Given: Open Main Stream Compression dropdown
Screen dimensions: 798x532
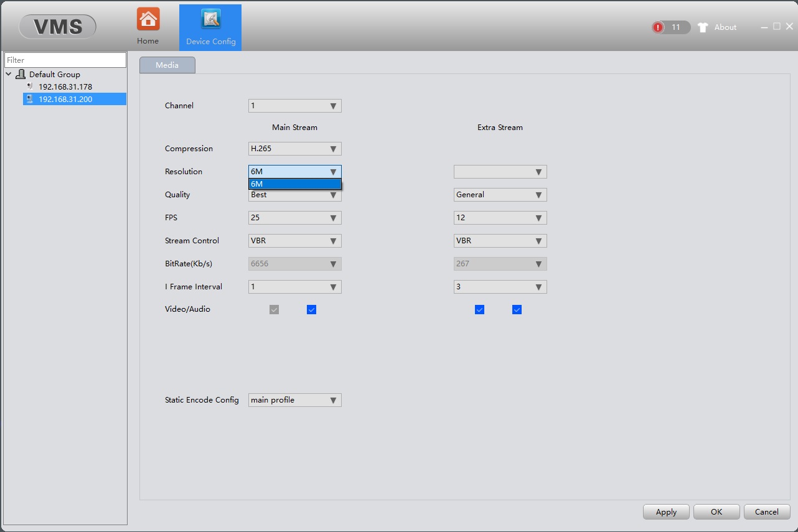Looking at the screenshot, I should (x=294, y=149).
